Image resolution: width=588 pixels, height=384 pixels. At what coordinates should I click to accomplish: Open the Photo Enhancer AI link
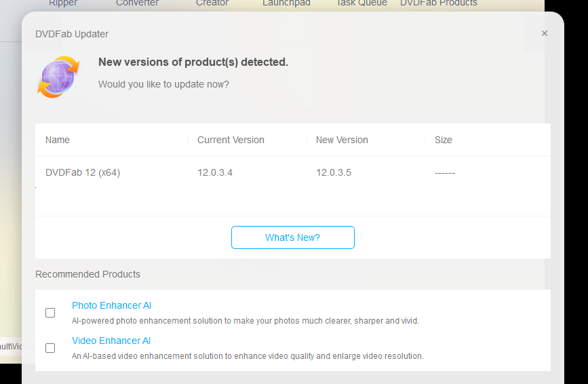coord(111,305)
